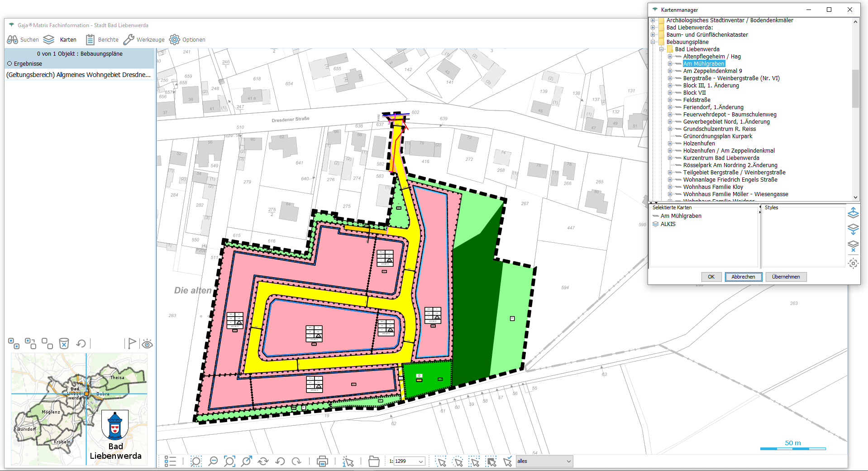Open the map legend list icon
Screen dimensions: 868x471
[x=170, y=461]
